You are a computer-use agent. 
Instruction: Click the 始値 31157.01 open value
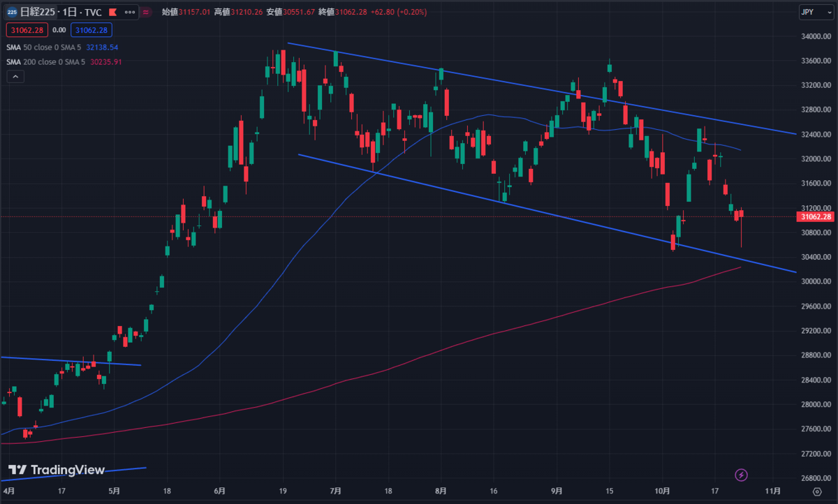(187, 12)
